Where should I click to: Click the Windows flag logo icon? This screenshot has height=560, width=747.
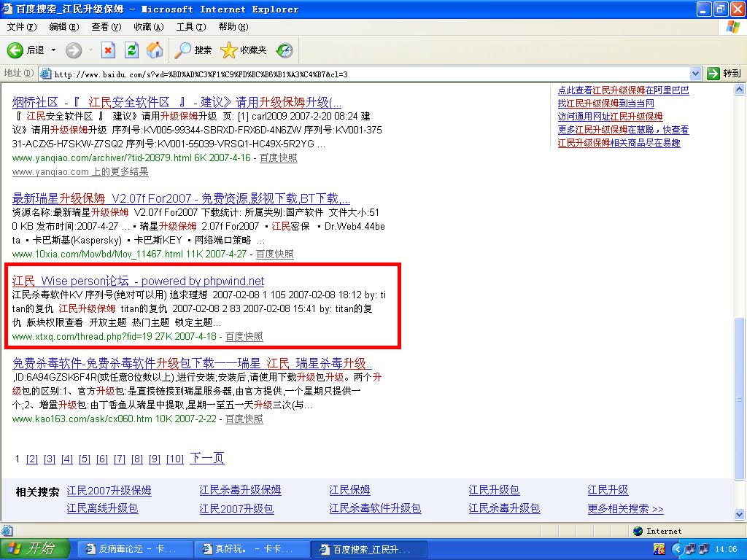coord(732,27)
